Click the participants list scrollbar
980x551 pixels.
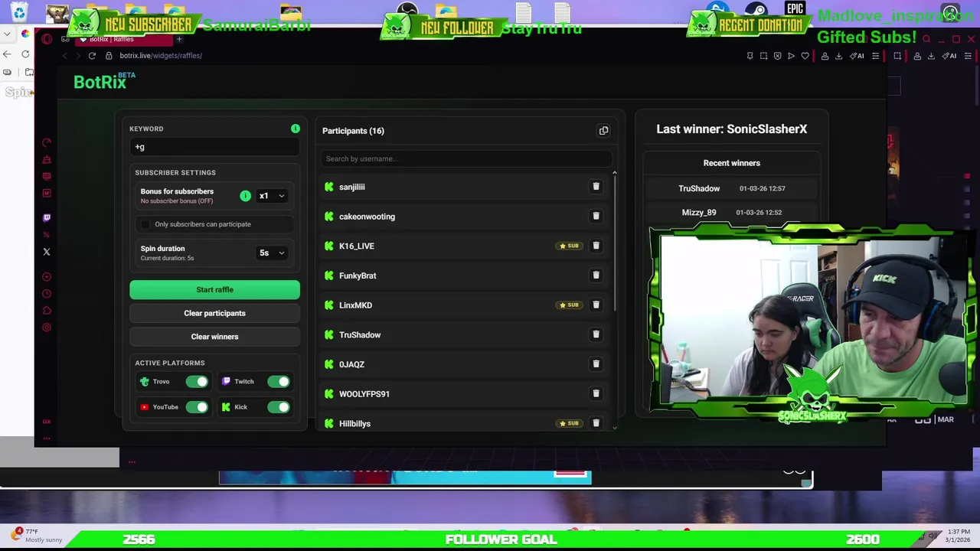click(614, 242)
